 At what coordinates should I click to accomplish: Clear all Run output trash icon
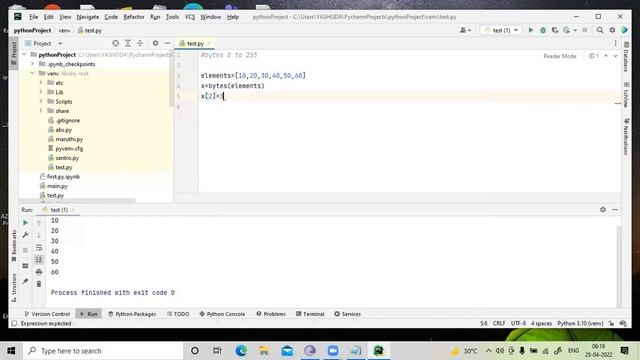[39, 284]
